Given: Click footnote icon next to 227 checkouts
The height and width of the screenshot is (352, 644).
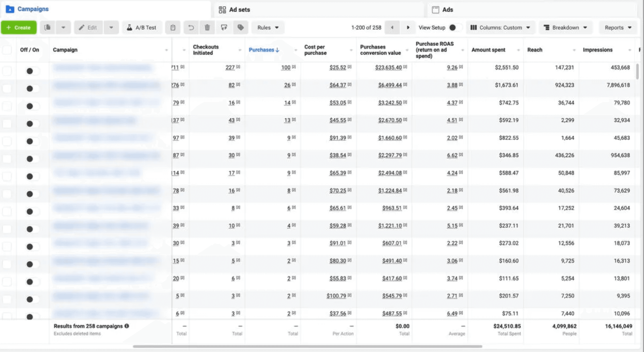Looking at the screenshot, I should point(238,67).
